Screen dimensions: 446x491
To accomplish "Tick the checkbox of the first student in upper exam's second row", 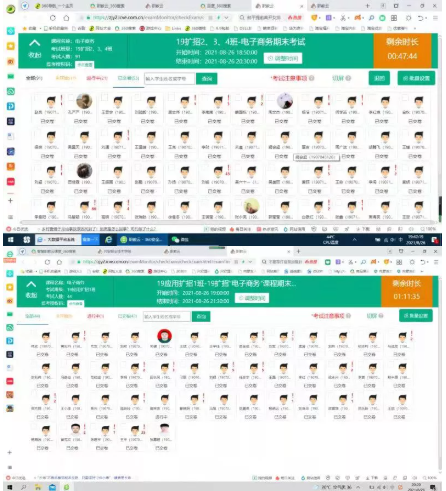I will coord(37,133).
